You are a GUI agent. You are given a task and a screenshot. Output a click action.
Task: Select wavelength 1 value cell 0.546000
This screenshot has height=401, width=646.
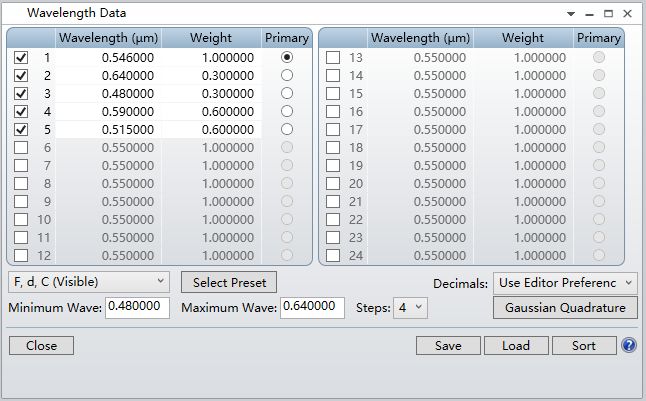click(108, 58)
